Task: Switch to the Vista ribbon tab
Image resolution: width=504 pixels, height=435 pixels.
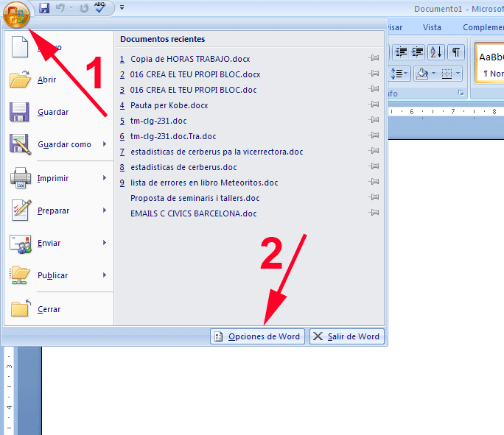Action: coord(432,27)
